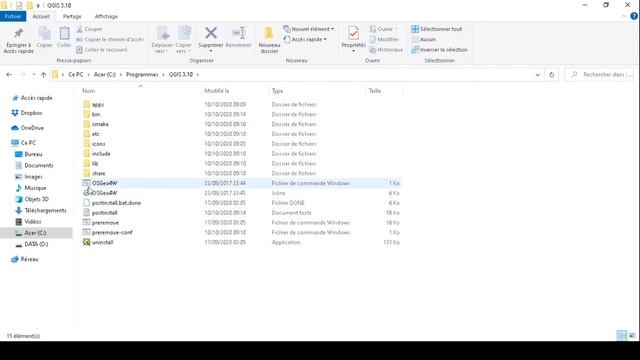
Task: Click the Renommer icon
Action: (238, 38)
